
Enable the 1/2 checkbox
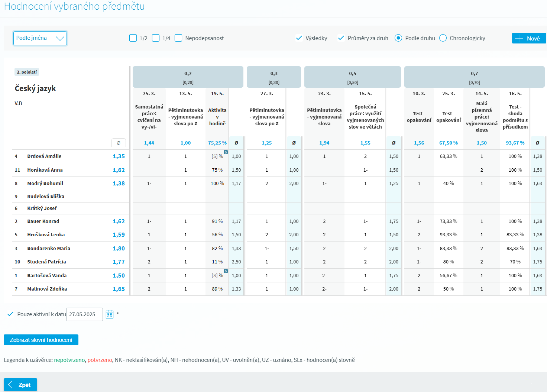(x=133, y=38)
